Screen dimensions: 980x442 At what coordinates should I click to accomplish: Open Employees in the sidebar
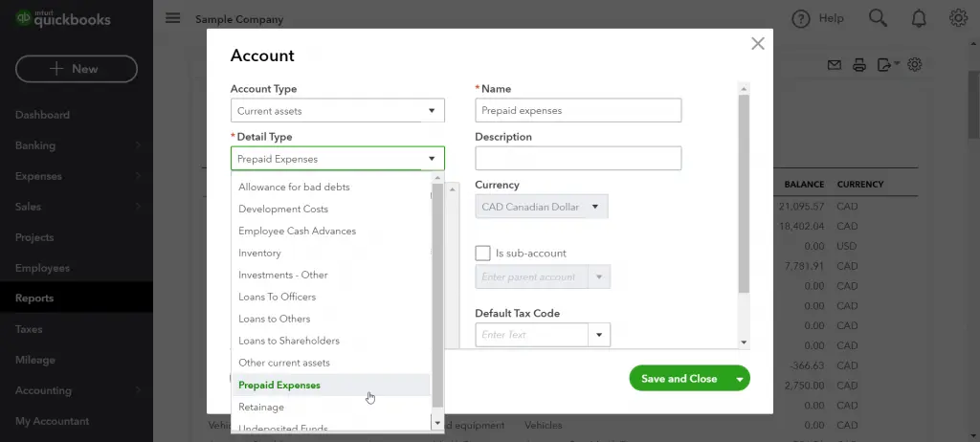(x=42, y=268)
